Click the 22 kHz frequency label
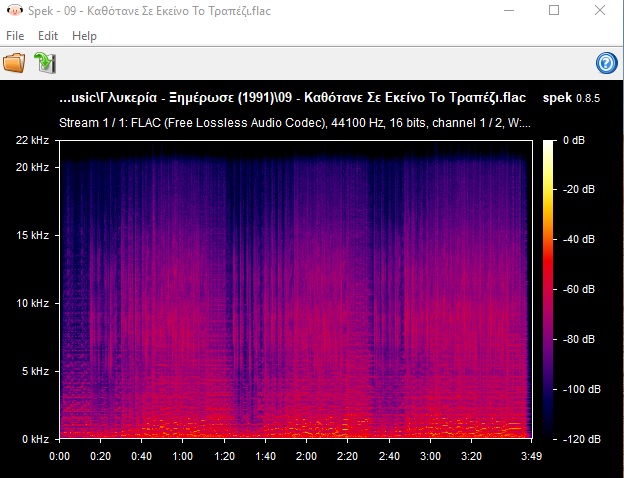Image resolution: width=624 pixels, height=478 pixels. pos(32,140)
